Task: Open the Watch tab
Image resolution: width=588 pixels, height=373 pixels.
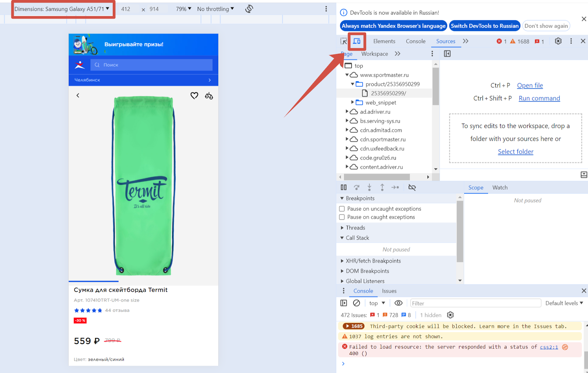Action: point(500,188)
